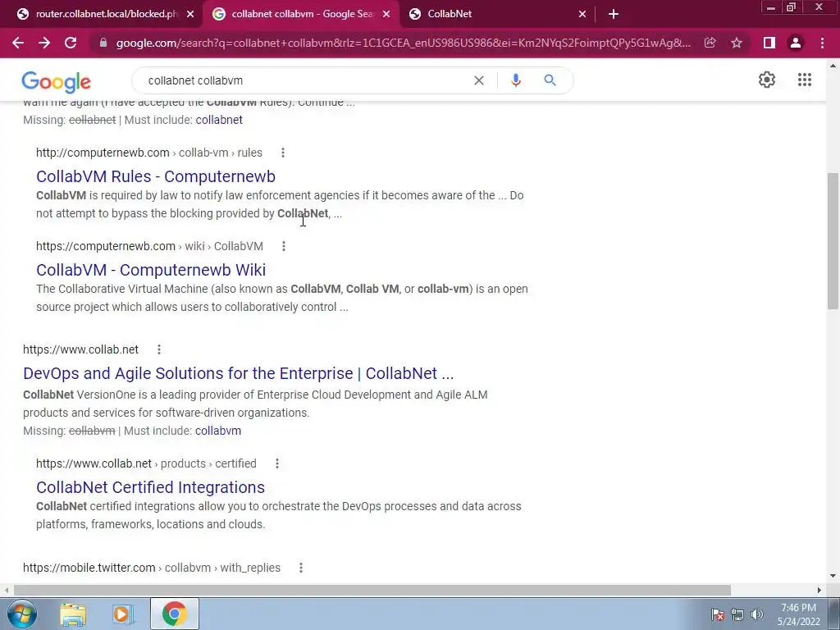Click the mobile.twitter.com collabvm URL text

pos(152,568)
